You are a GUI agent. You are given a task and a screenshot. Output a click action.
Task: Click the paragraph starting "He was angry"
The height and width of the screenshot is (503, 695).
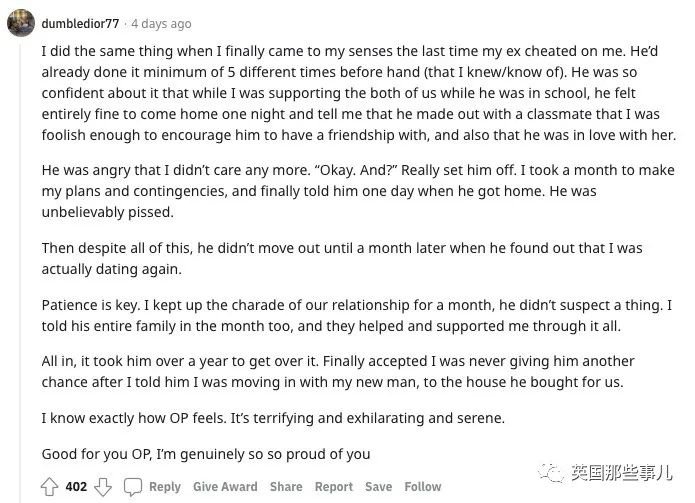(x=358, y=191)
